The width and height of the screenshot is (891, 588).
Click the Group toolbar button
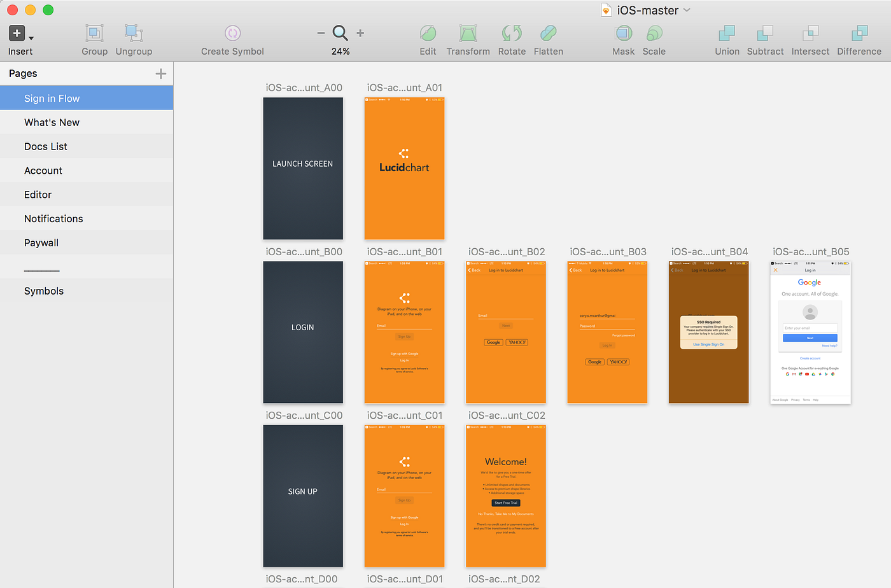click(94, 38)
